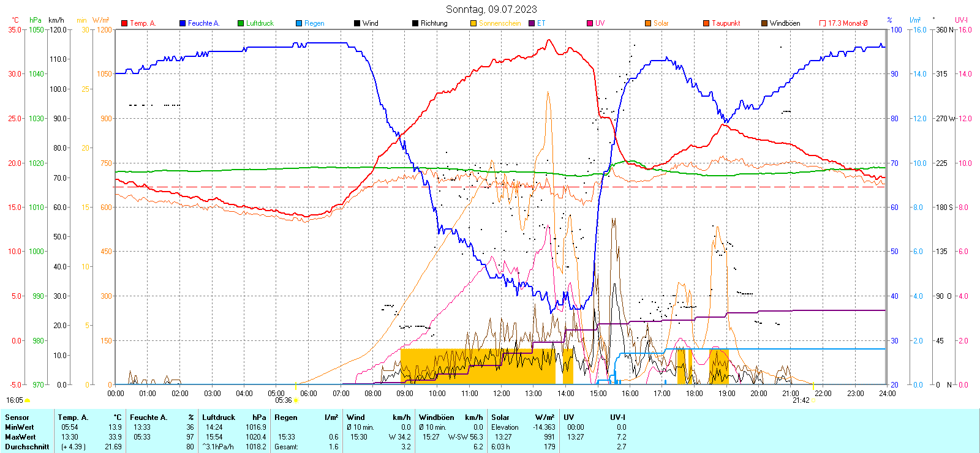
Task: Toggle the black Richtung legend marker
Action: pos(415,23)
